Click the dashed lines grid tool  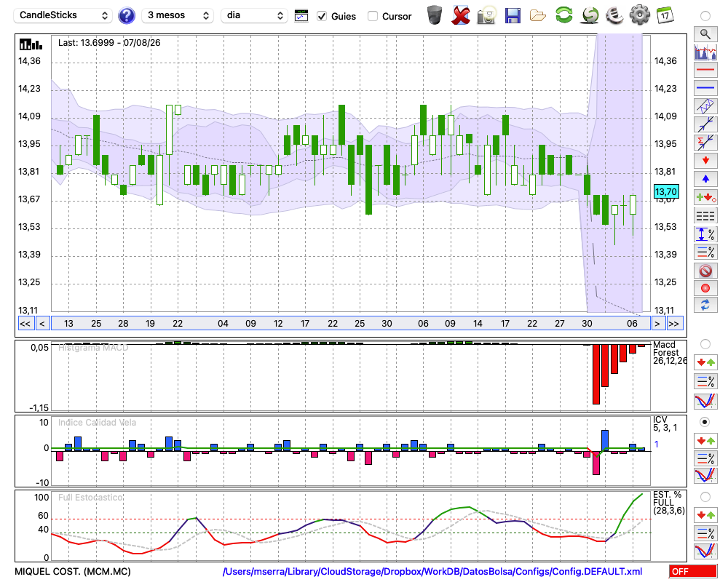(705, 215)
